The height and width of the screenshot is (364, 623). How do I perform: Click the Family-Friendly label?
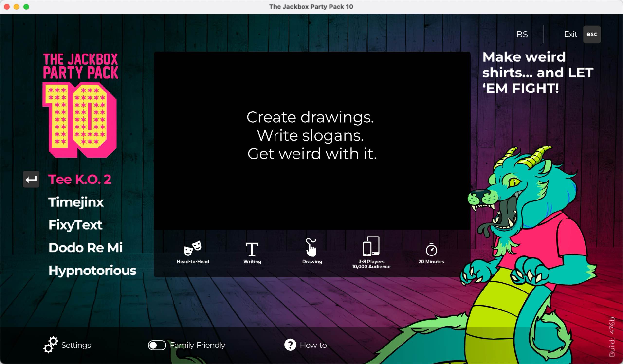pos(198,345)
